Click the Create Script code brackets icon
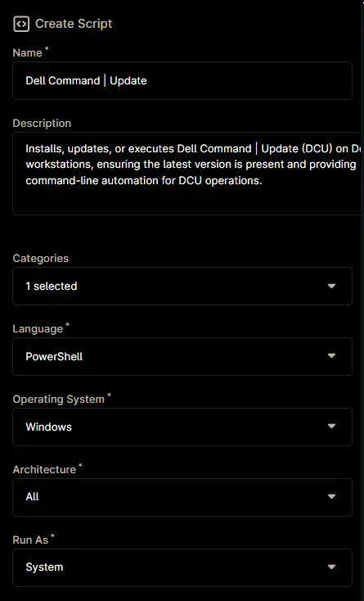Image resolution: width=364 pixels, height=601 pixels. [x=21, y=24]
